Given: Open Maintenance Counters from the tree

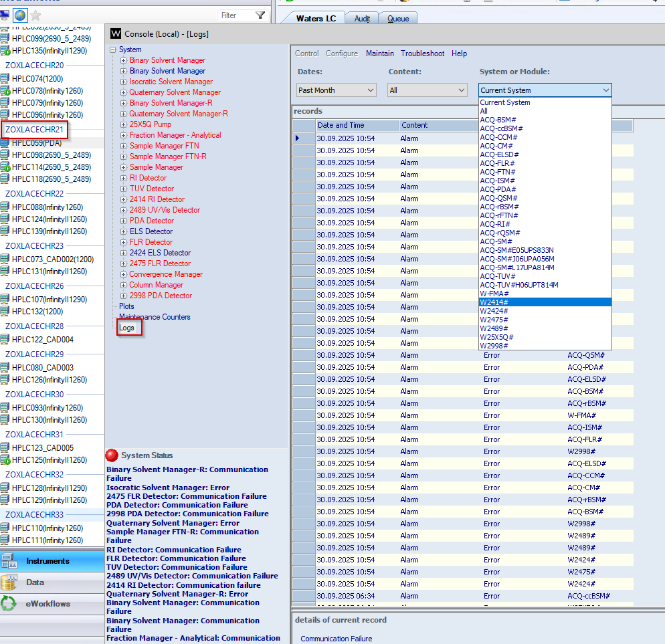Looking at the screenshot, I should (155, 316).
